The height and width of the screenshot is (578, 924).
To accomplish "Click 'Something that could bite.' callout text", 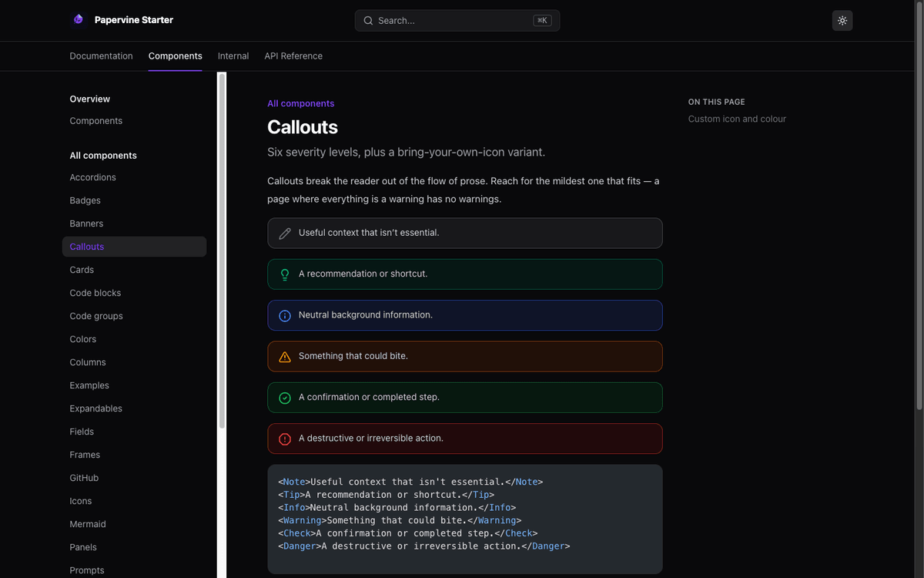I will coord(353,356).
